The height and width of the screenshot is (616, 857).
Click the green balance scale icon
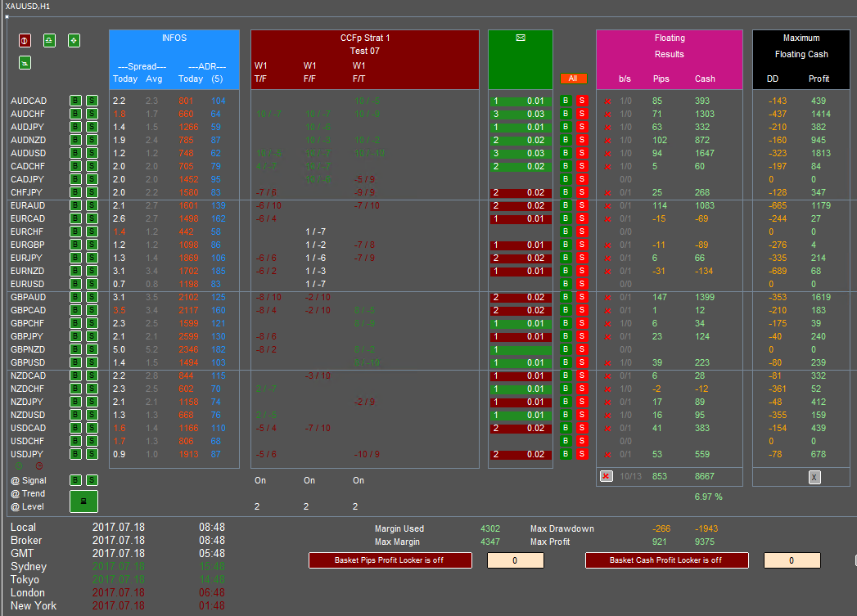click(x=49, y=40)
